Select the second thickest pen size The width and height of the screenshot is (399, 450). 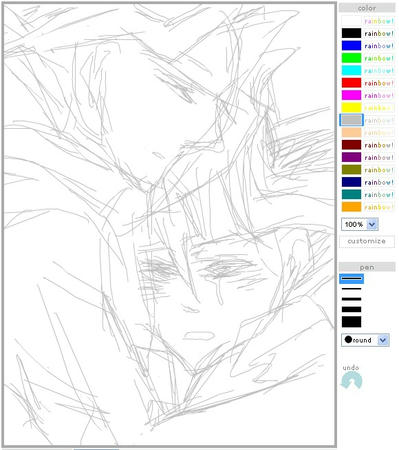(351, 309)
